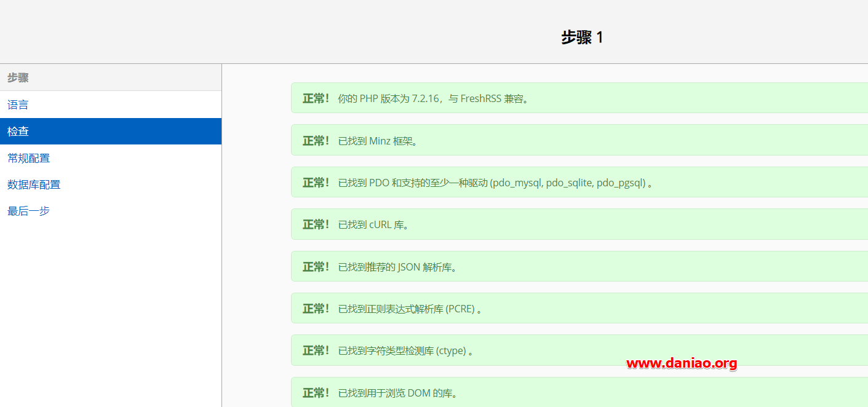
Task: Select the highlighted 检查 step
Action: 111,131
